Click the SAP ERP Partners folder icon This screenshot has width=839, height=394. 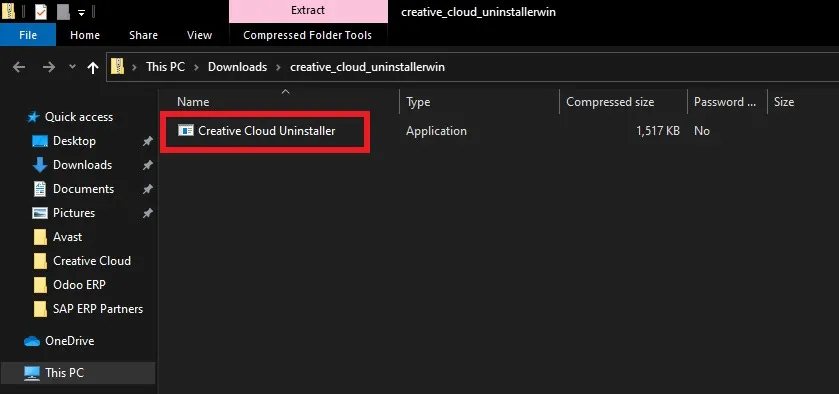point(40,309)
